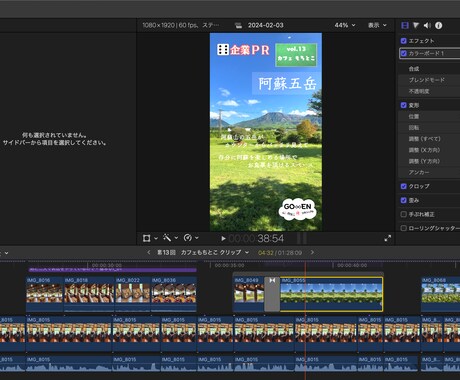Open the 表示 view dropdown
The image size is (460, 380).
coord(377,25)
